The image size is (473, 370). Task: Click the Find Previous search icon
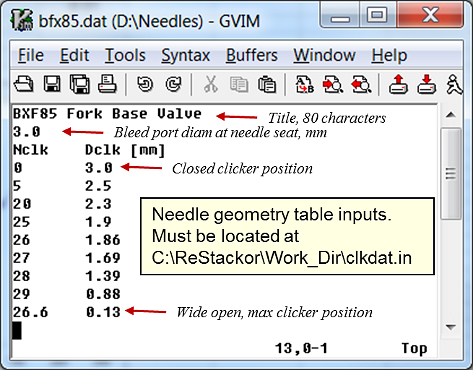coord(361,84)
